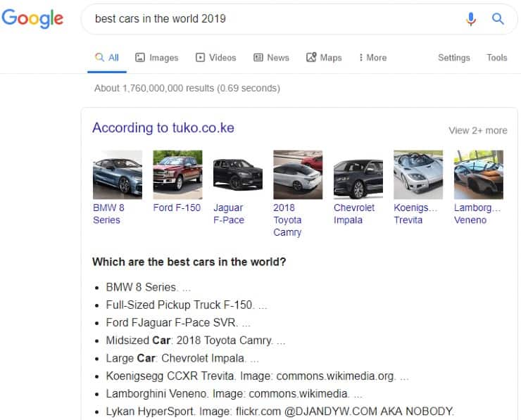Click the 'BMW 8 Series' list item
This screenshot has width=521, height=420.
pos(148,287)
